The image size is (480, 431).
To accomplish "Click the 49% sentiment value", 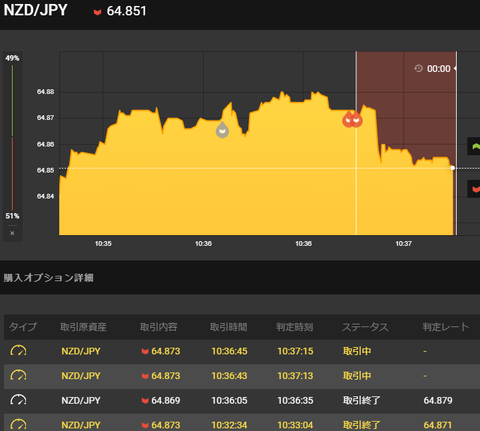I will [x=12, y=58].
